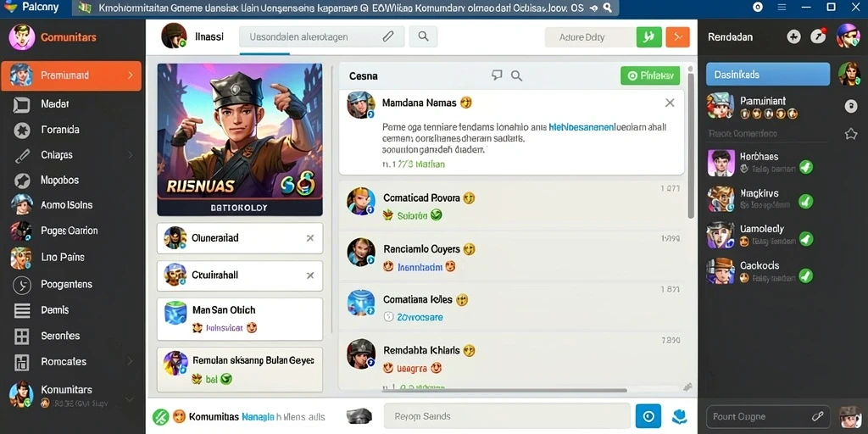Image resolution: width=868 pixels, height=434 pixels.
Task: Select Naidat in the left sidebar
Action: click(55, 104)
